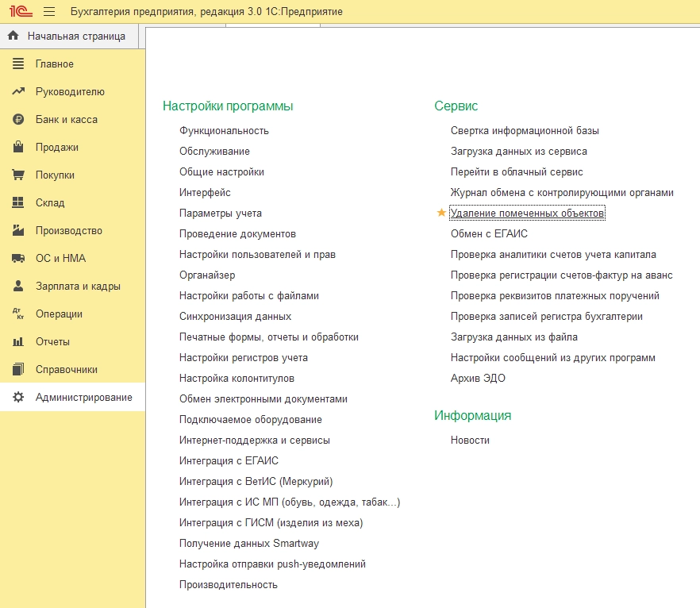Open Общие настройки
Screen dimensions: 700x608
coord(221,172)
